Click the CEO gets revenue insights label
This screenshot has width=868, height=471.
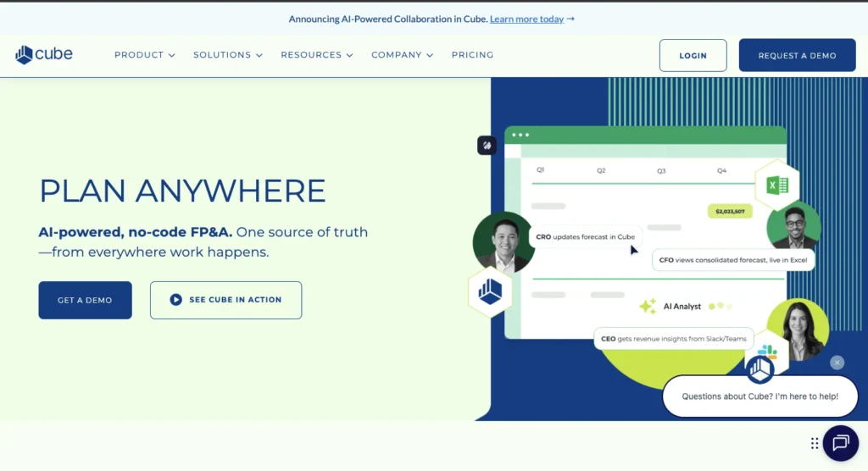point(673,339)
